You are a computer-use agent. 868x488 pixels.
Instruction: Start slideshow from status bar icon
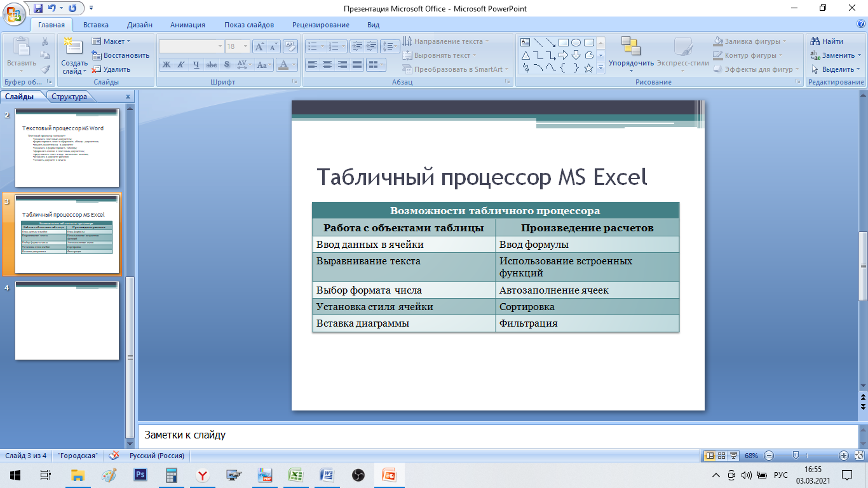pyautogui.click(x=734, y=456)
